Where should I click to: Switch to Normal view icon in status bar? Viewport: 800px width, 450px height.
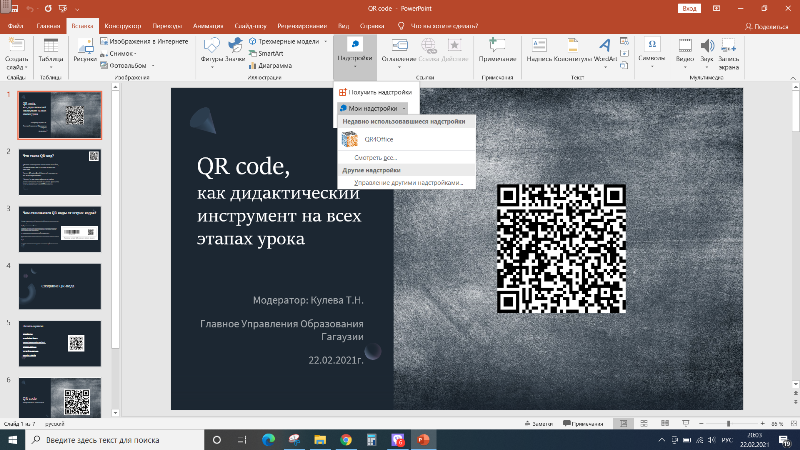pos(623,423)
